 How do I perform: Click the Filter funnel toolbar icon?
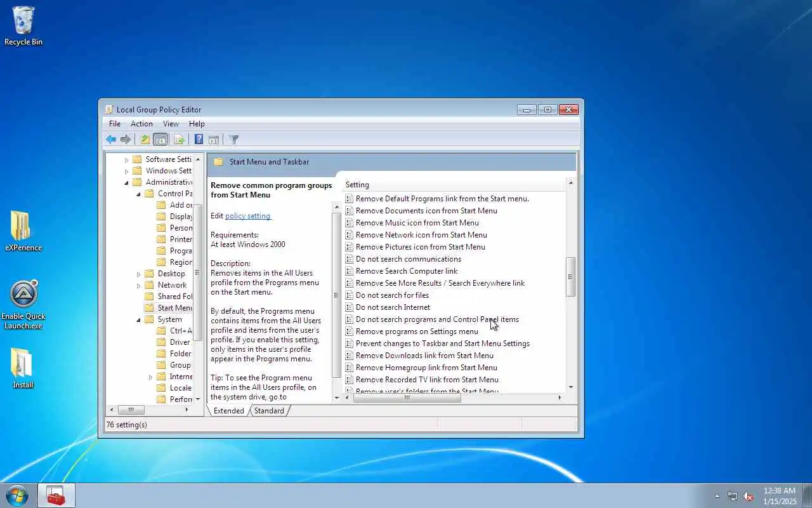(x=233, y=140)
